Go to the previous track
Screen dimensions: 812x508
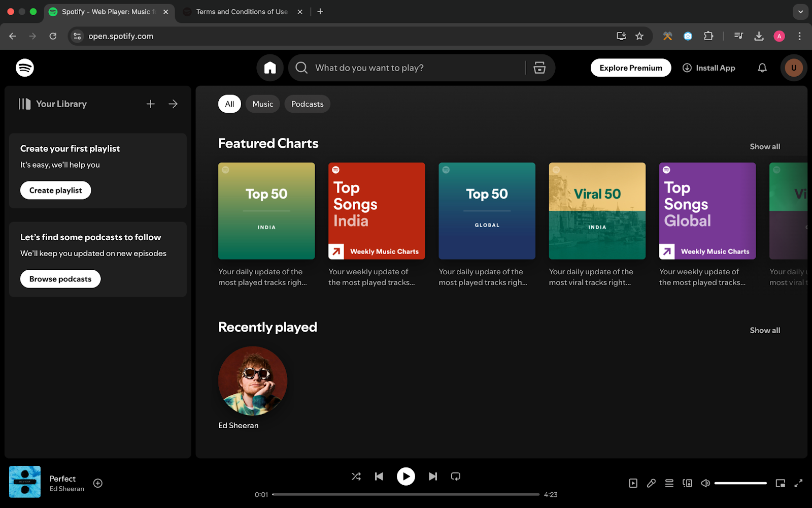379,477
